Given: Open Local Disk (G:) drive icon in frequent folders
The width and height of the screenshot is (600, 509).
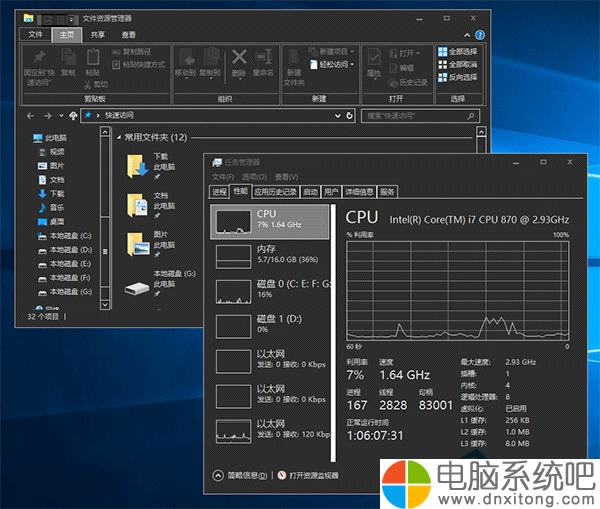Looking at the screenshot, I should coord(137,288).
